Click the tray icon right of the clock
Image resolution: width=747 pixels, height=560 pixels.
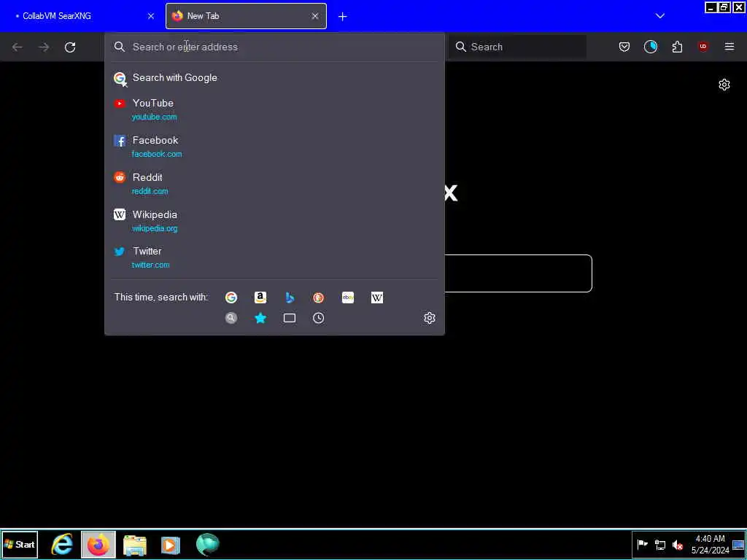738,545
